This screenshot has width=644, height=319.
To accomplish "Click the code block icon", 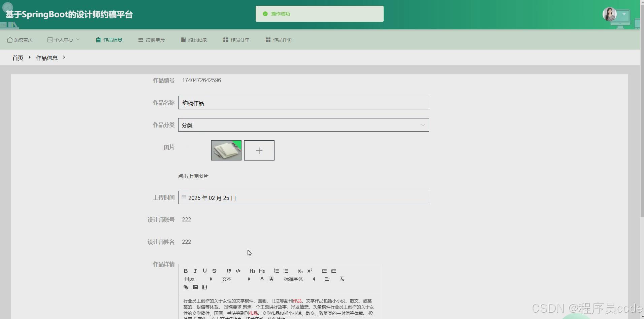I will (238, 271).
